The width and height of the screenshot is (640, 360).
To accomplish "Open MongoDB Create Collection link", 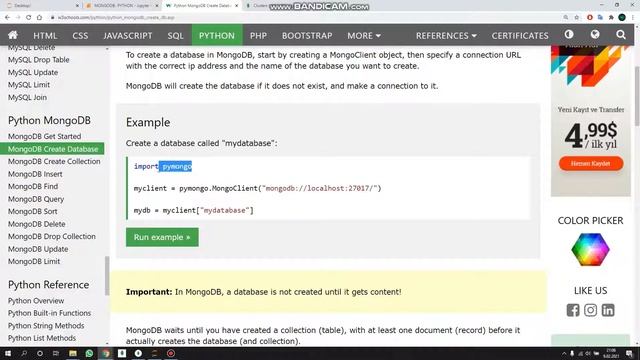I will click(54, 162).
